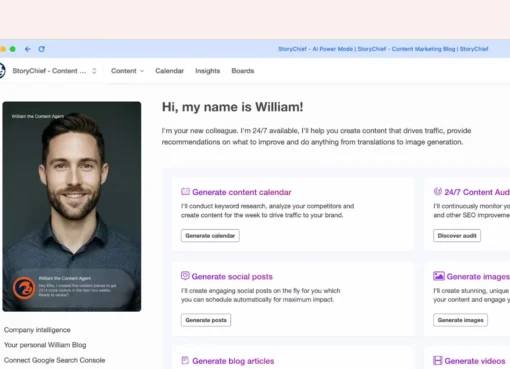Click the orange StoryChief avatar on the portrait
Screen dimensions: 510x369
24,288
